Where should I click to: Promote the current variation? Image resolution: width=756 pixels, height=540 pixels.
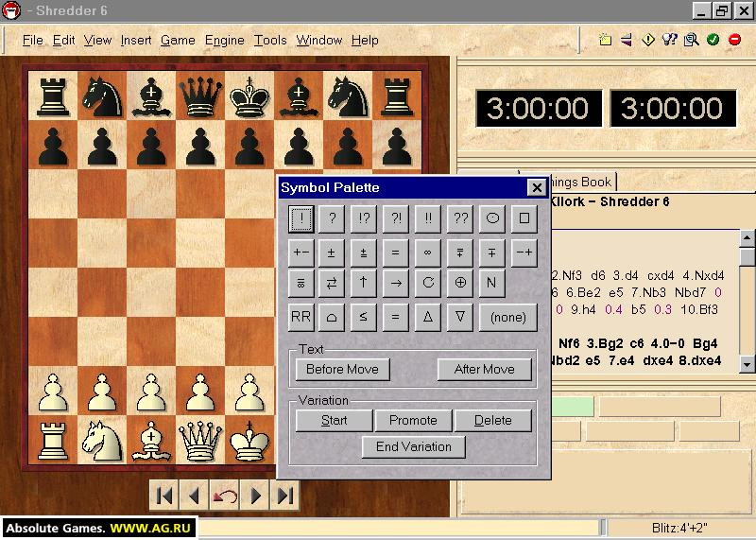[x=413, y=420]
